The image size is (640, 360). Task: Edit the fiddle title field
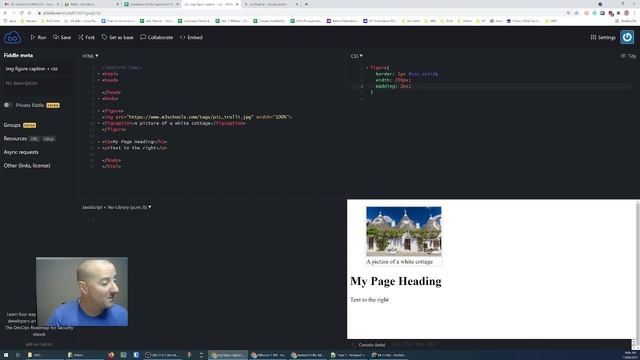pos(39,69)
